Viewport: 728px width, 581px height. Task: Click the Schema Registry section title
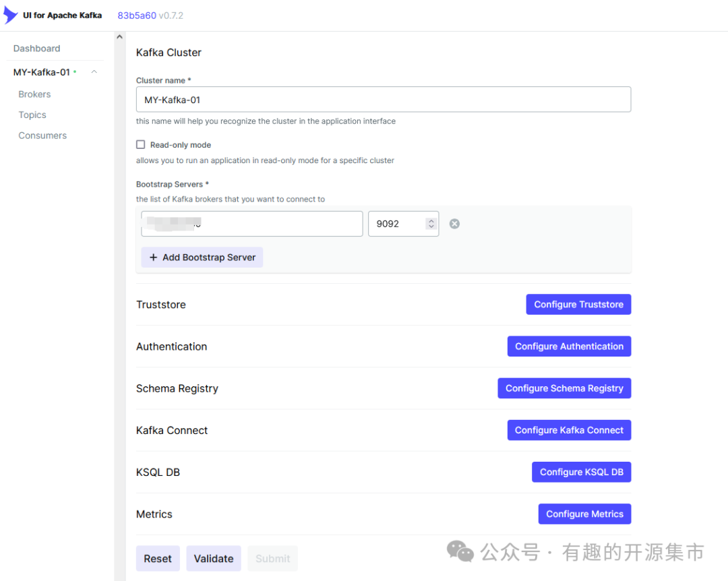click(177, 388)
